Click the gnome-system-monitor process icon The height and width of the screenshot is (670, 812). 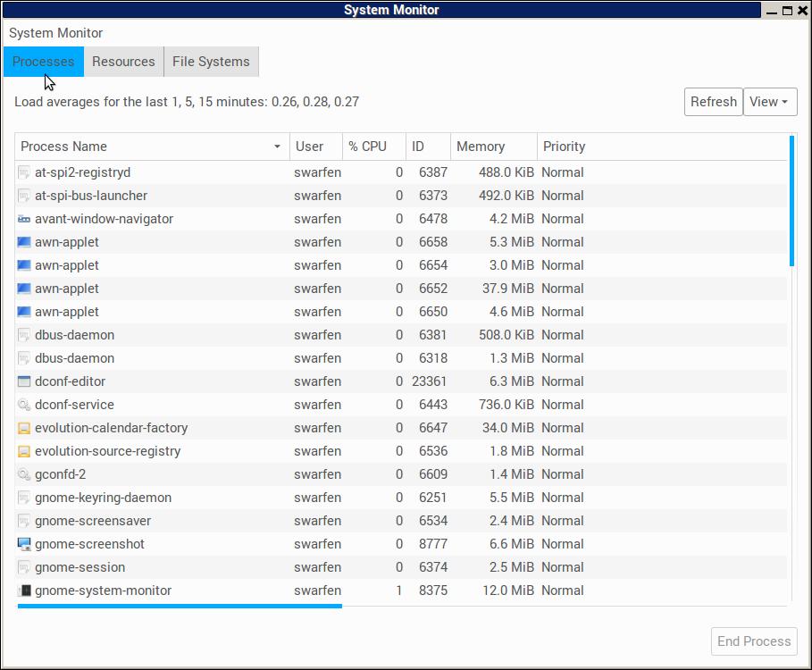tap(24, 590)
